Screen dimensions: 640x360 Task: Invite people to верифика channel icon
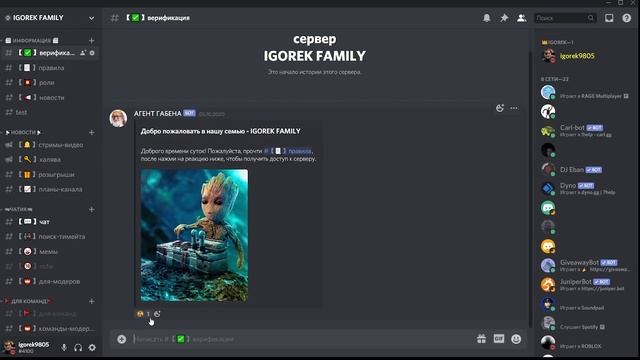pos(83,53)
